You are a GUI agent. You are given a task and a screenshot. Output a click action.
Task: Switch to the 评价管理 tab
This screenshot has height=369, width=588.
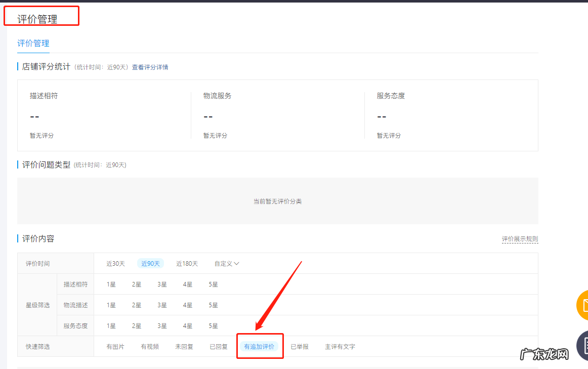pyautogui.click(x=32, y=43)
